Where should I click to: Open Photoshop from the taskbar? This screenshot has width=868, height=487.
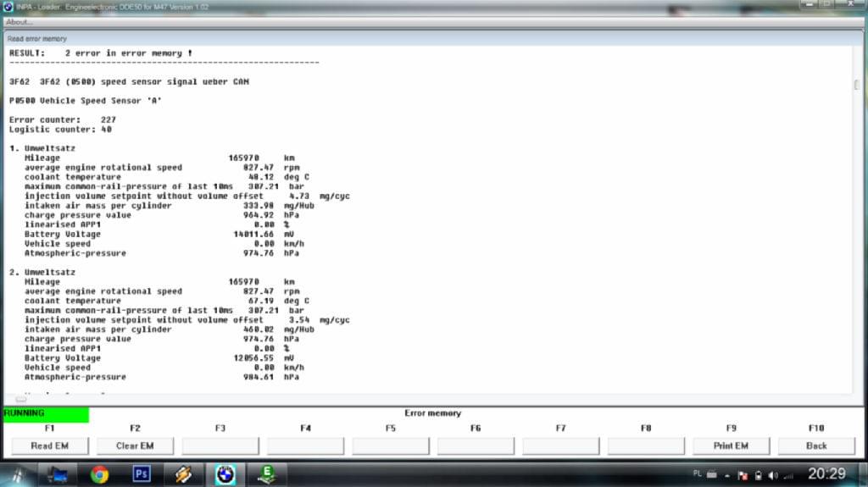[142, 474]
